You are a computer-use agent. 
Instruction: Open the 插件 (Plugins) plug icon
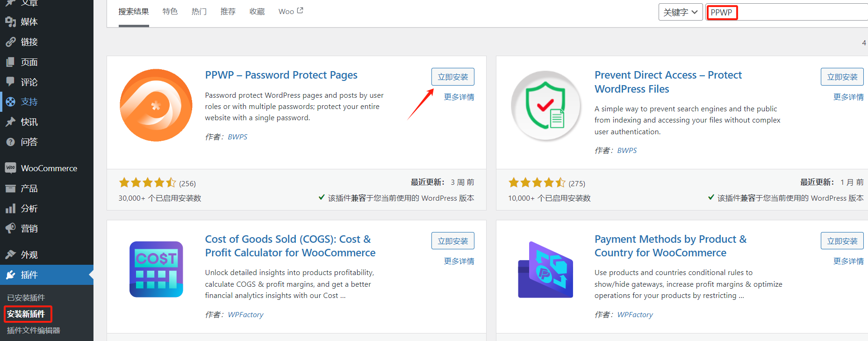11,275
